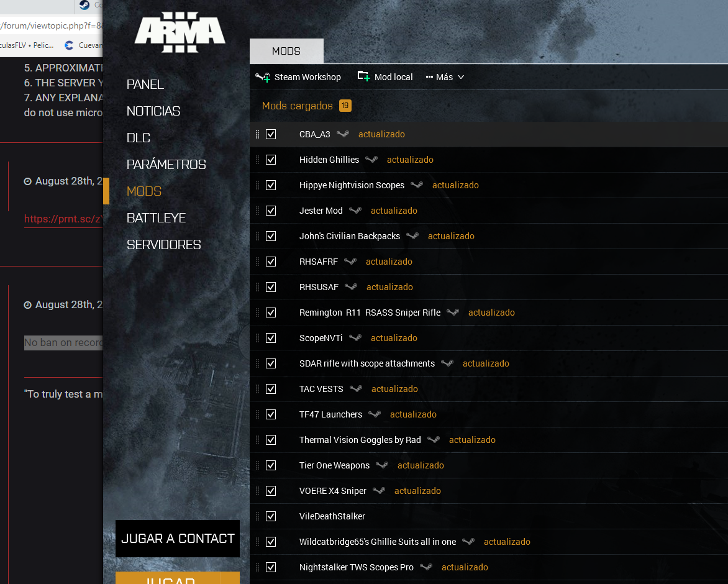
Task: Click the Steam icon next to RHSUSAF
Action: pyautogui.click(x=351, y=288)
